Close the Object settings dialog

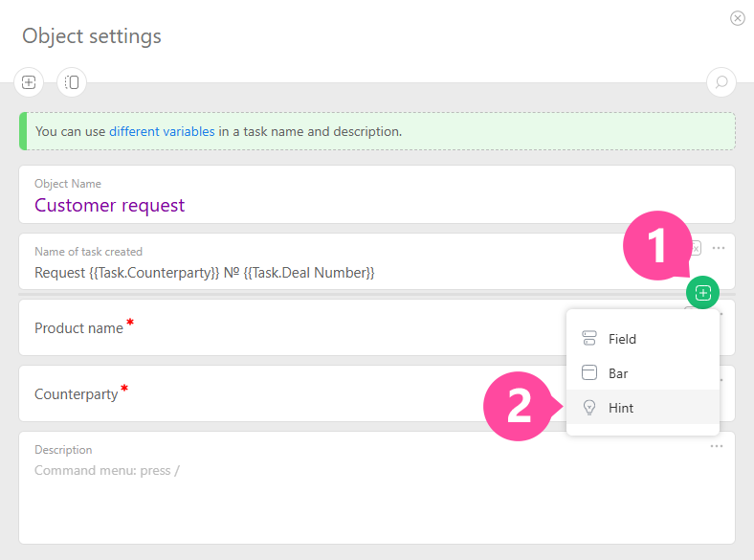coord(737,18)
